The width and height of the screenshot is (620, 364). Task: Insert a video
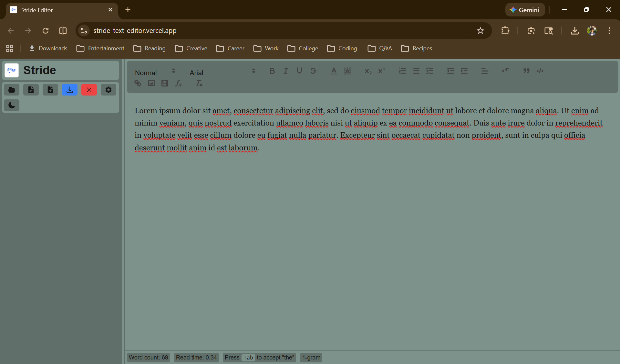coord(165,83)
